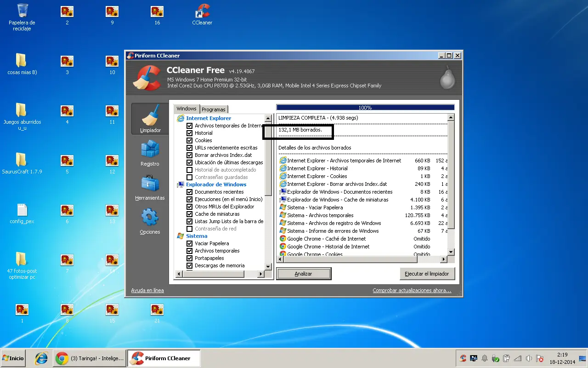Click the taskbar clock showing 2:19

tap(562, 358)
